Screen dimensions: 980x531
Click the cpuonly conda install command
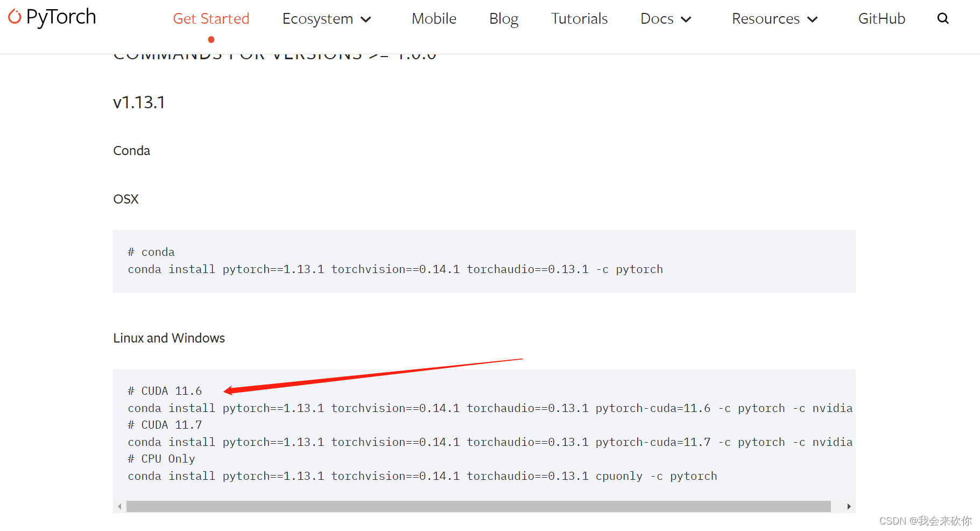click(422, 476)
